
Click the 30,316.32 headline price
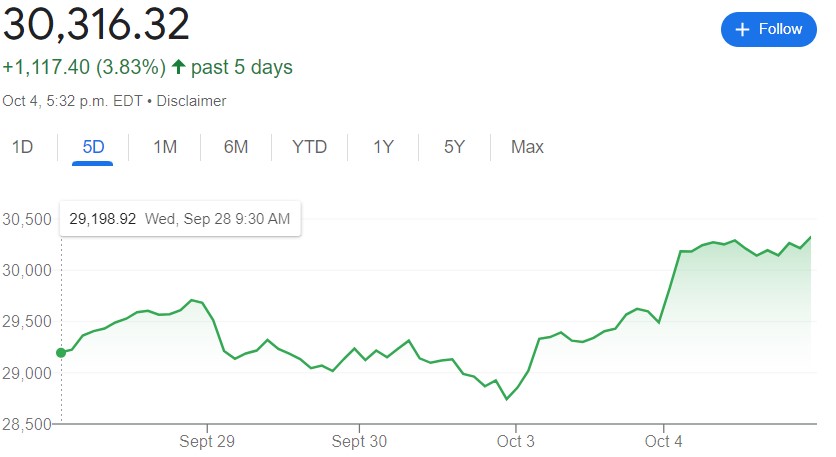coord(96,24)
